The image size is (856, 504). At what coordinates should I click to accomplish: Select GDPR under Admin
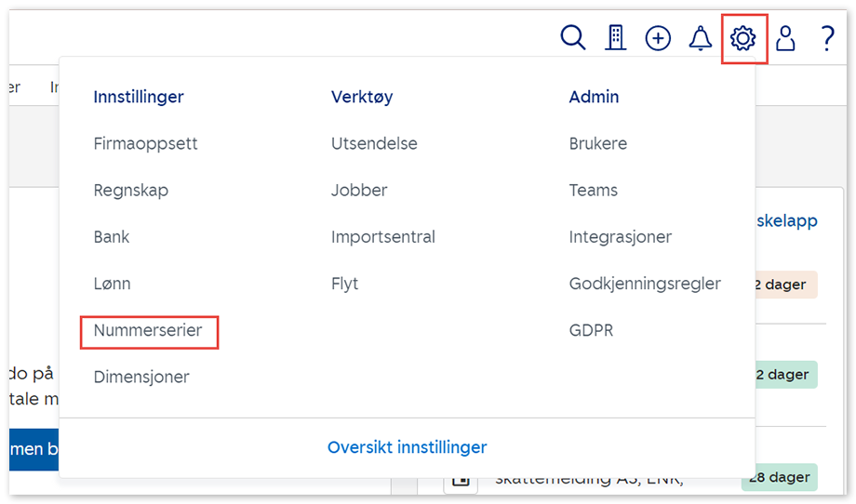[x=591, y=330]
